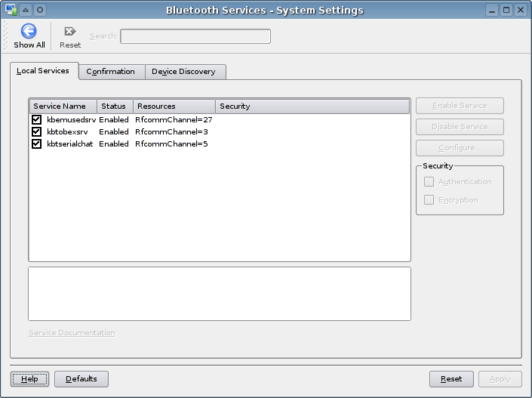Viewport: 532px width, 398px height.
Task: Open the window menu icon in title bar
Action: (x=11, y=10)
